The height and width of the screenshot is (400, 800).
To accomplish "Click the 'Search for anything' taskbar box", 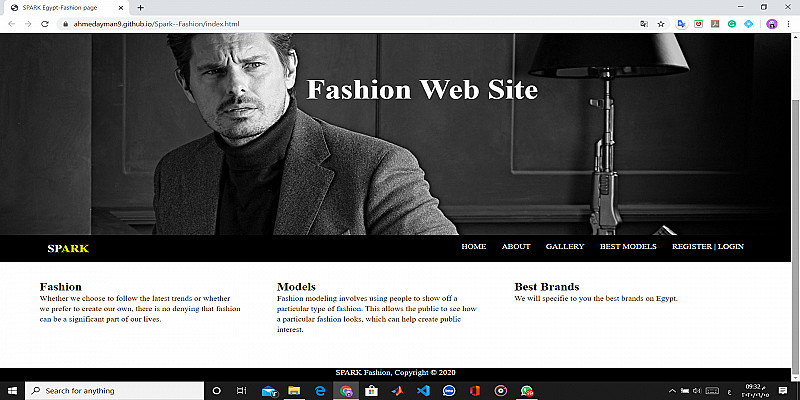I will tap(114, 391).
